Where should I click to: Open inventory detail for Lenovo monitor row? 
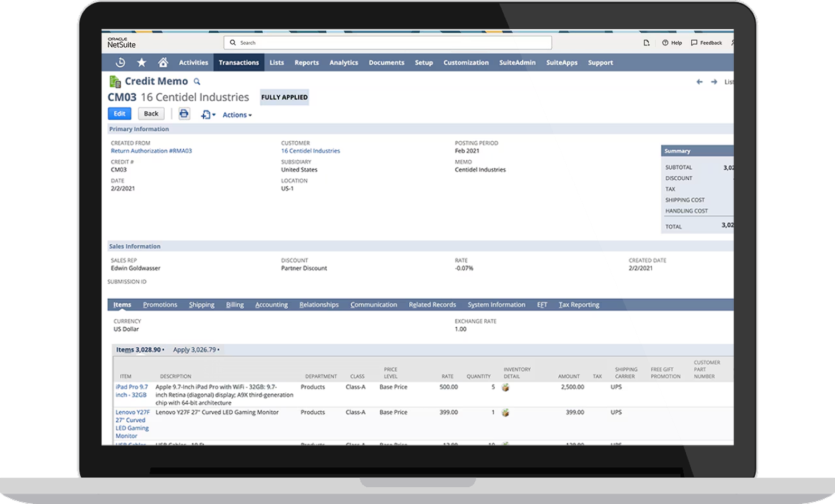pos(505,413)
